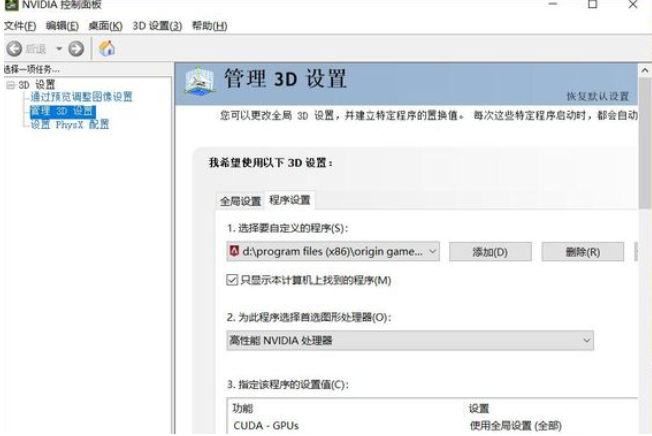652x436 pixels.
Task: Open the program selection dropdown
Action: tap(333, 251)
